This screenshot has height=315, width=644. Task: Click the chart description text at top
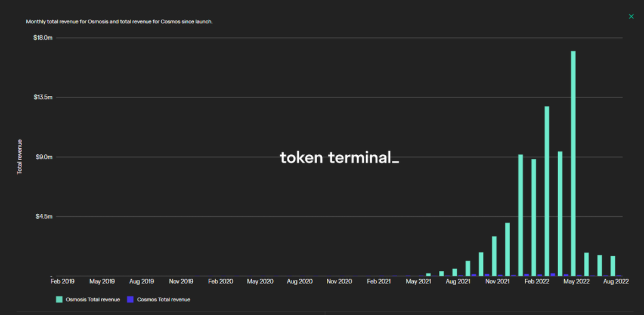tap(119, 21)
